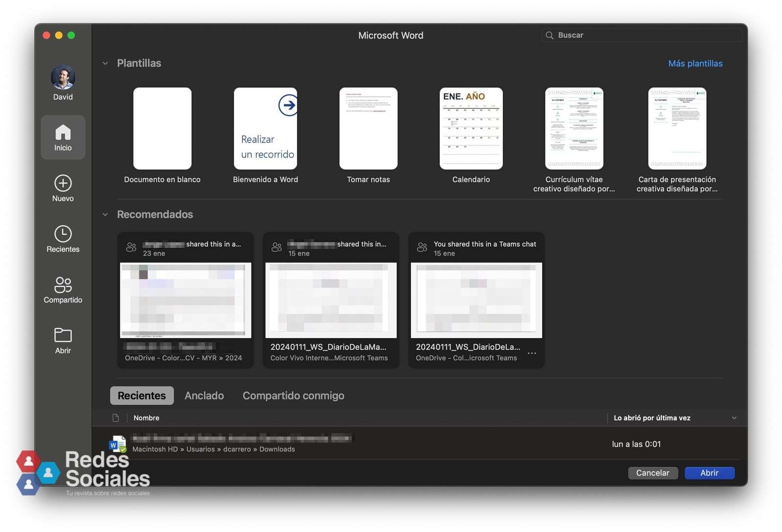Open 20240111_WS_DiarioDeLaMa... Color Vivo Interne card
782x532 pixels.
point(331,300)
